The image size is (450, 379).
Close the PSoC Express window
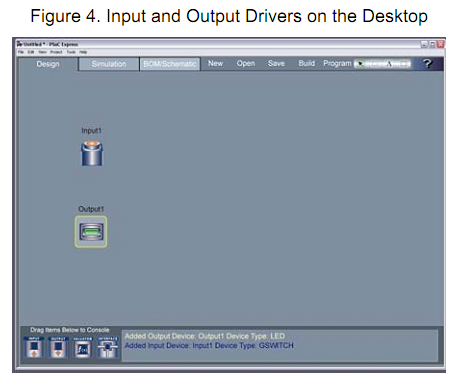tap(441, 44)
